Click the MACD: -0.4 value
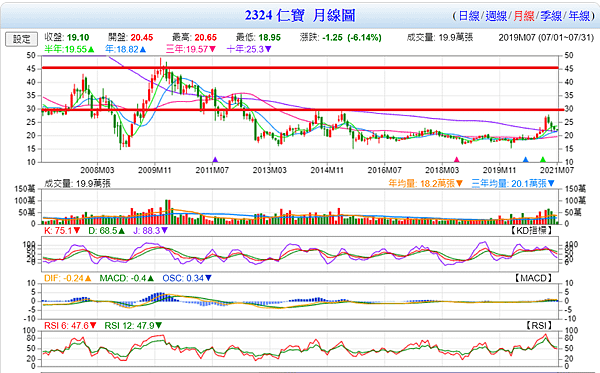This screenshot has width=600, height=373. (x=127, y=279)
